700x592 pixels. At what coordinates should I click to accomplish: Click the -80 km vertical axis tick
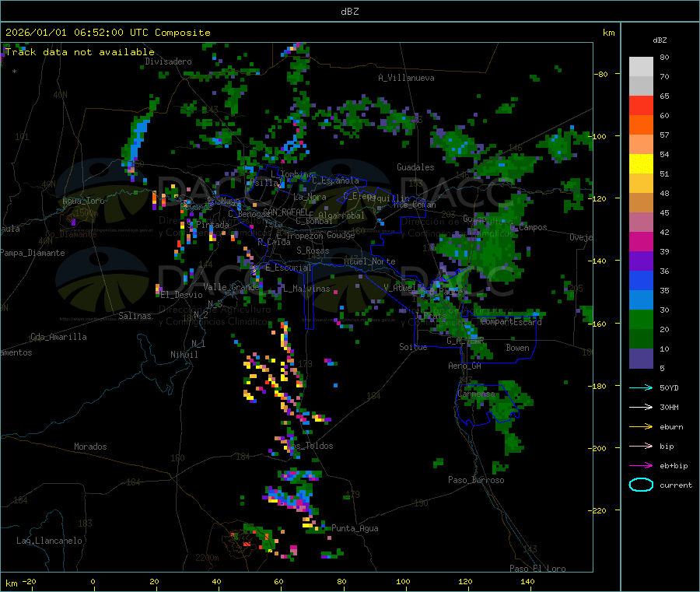point(601,74)
